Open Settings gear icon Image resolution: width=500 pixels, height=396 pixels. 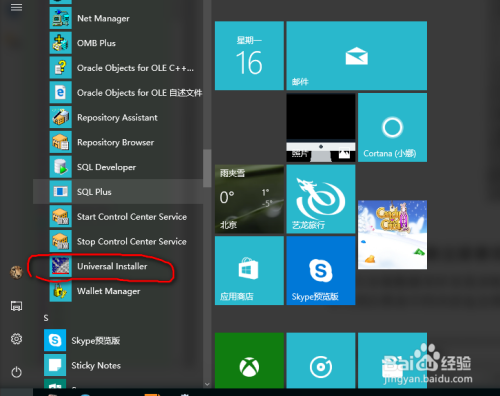pos(16,339)
